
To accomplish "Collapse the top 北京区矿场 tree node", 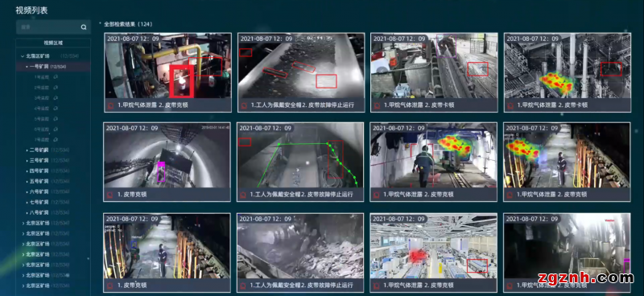I will (23, 55).
